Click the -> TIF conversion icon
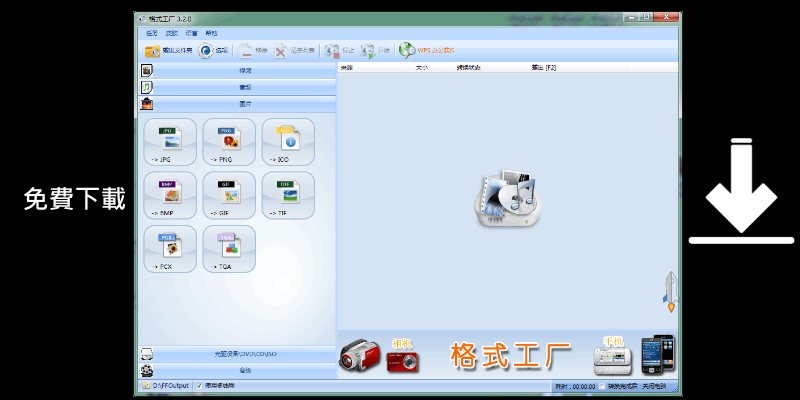 pos(288,195)
